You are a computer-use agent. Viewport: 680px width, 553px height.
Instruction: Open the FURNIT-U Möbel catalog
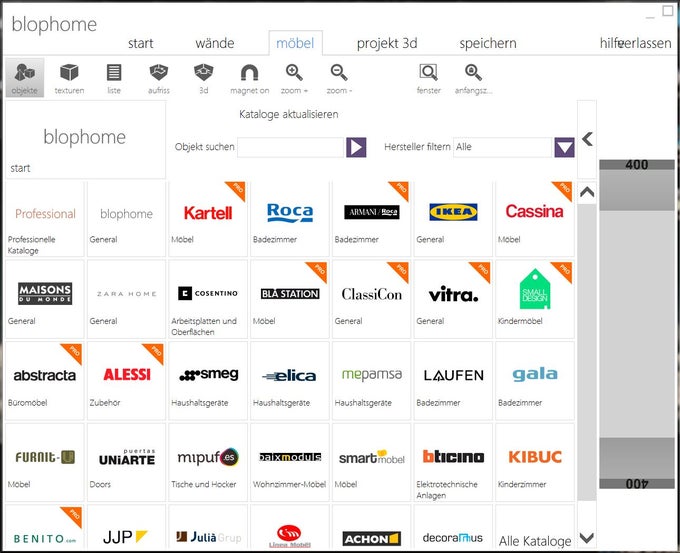(x=44, y=463)
